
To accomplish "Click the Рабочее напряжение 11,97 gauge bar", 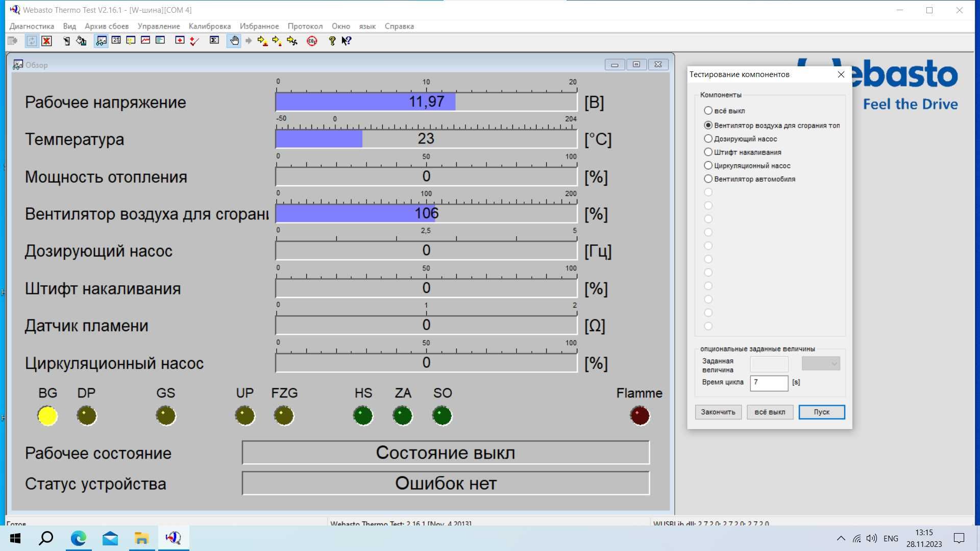I will pos(426,102).
